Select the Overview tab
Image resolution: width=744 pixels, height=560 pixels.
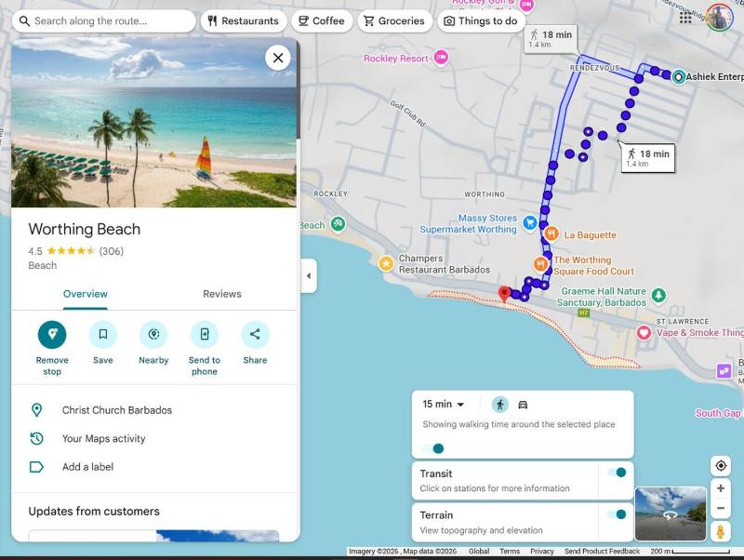(86, 294)
